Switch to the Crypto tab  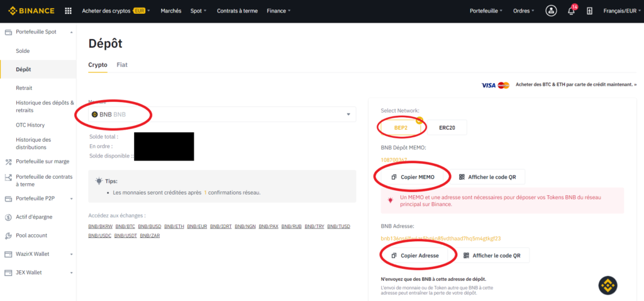point(97,65)
